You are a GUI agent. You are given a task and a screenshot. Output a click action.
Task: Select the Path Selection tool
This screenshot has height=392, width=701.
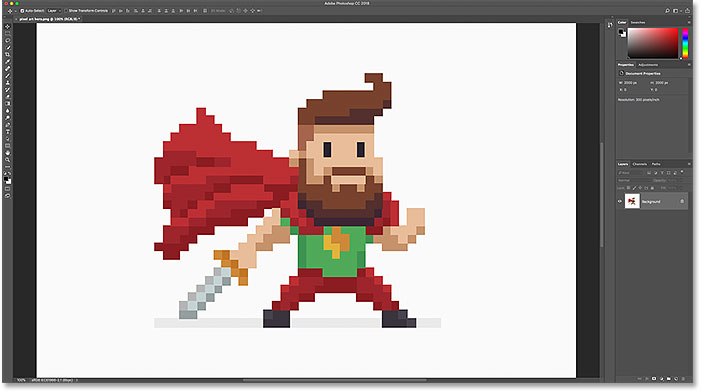pos(8,138)
